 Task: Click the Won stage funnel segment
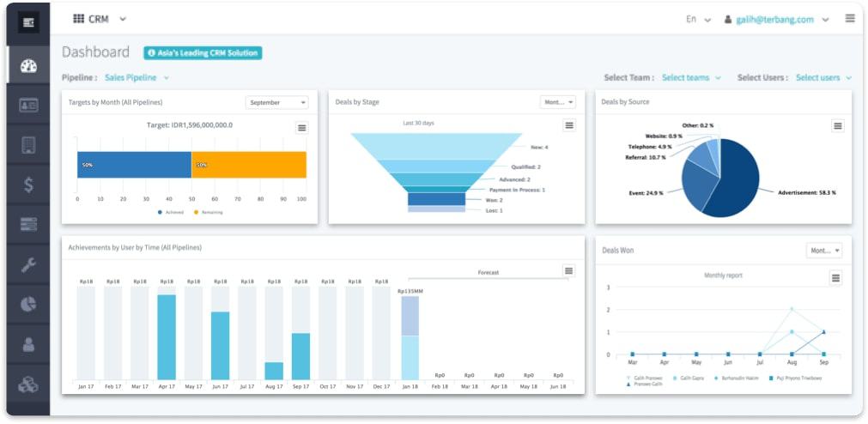[436, 199]
